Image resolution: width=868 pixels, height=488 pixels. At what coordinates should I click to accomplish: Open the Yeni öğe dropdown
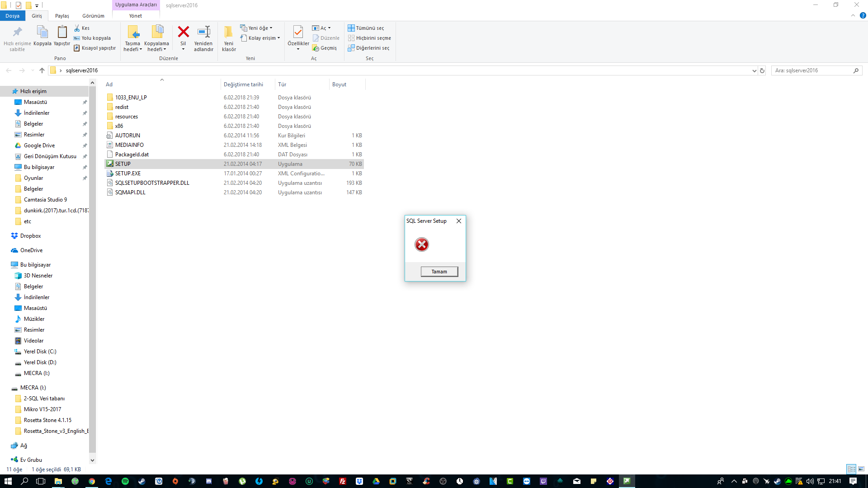point(256,28)
